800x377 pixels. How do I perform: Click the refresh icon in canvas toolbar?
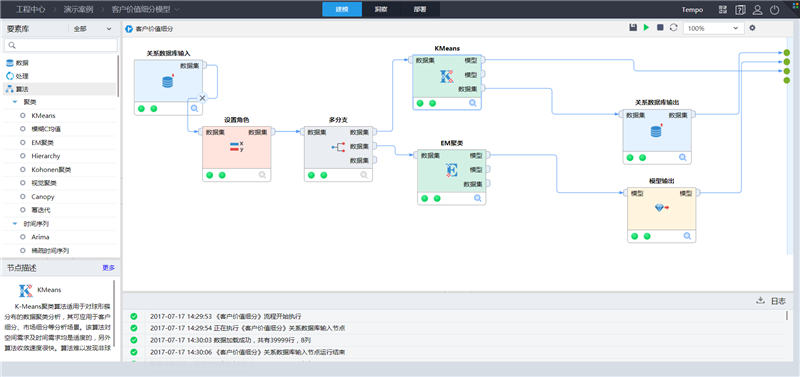[x=673, y=28]
